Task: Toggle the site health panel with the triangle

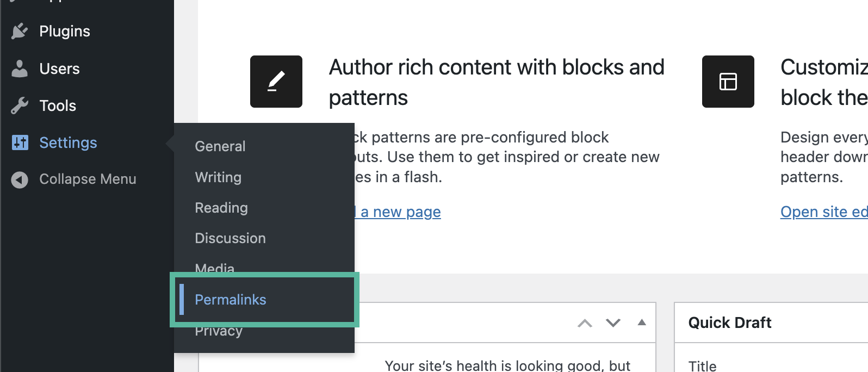Action: [642, 323]
